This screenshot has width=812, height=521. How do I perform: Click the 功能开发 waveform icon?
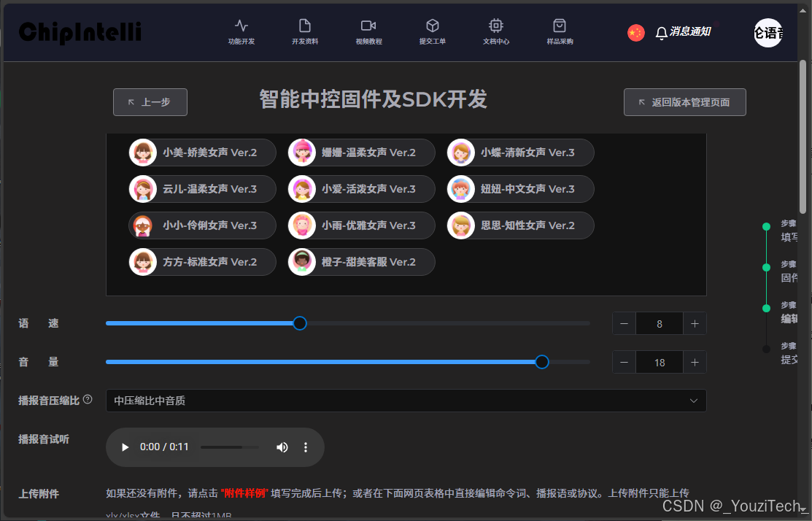(241, 24)
